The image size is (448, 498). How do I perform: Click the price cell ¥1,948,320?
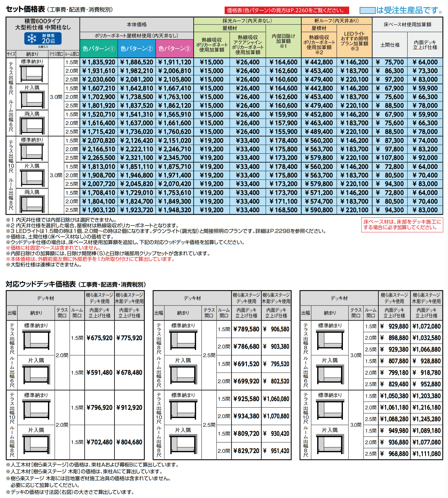pyautogui.click(x=175, y=210)
